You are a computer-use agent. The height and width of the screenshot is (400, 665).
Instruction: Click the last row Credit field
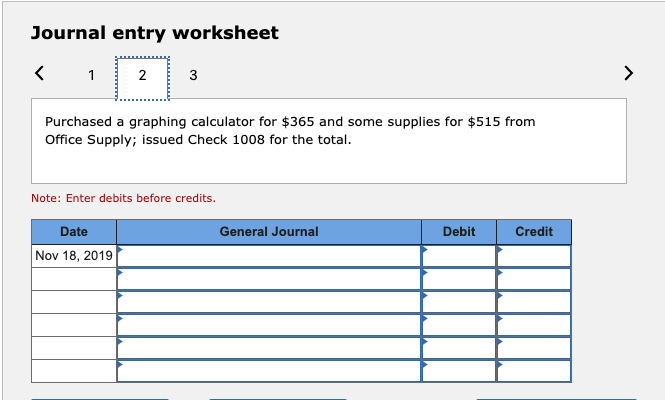coord(534,370)
